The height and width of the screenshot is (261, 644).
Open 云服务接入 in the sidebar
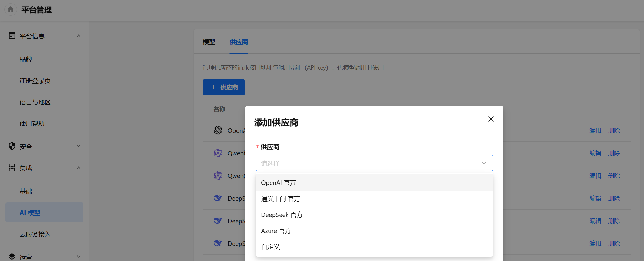35,234
